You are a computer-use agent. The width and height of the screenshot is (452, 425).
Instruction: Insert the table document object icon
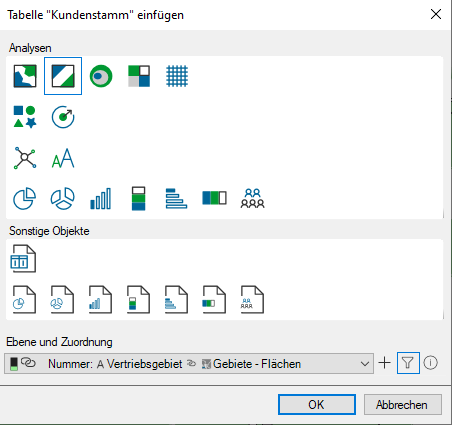pos(24,259)
